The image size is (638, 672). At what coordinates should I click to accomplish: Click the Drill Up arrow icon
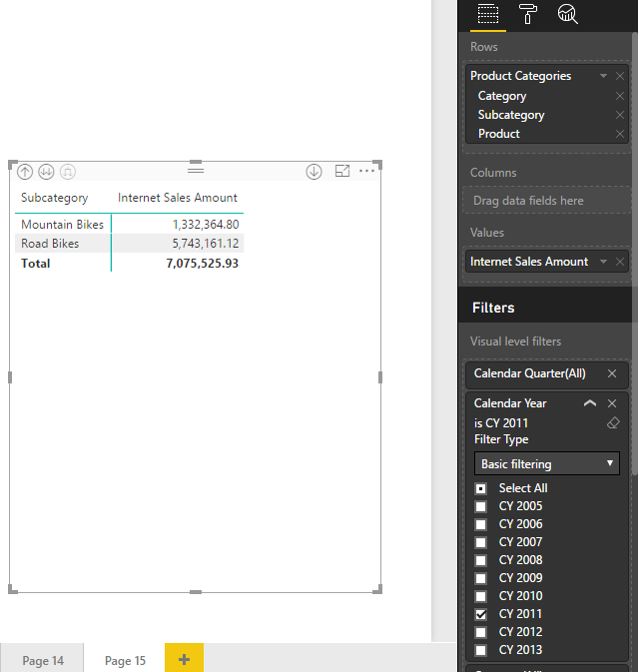[x=25, y=172]
